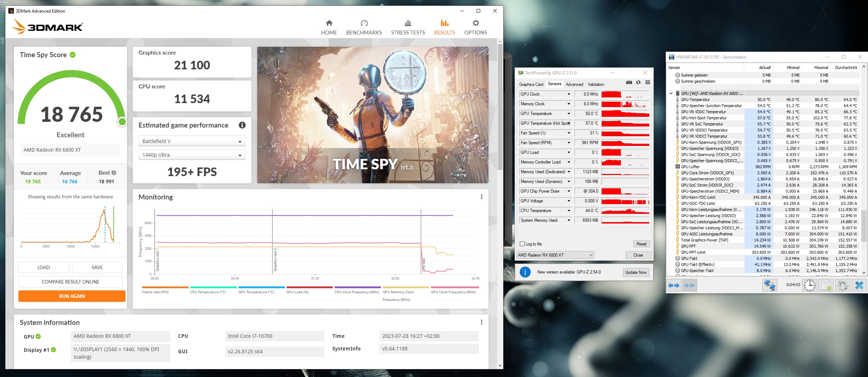868x377 pixels.
Task: Open the System Memory Used sensor dropdown
Action: (x=569, y=220)
